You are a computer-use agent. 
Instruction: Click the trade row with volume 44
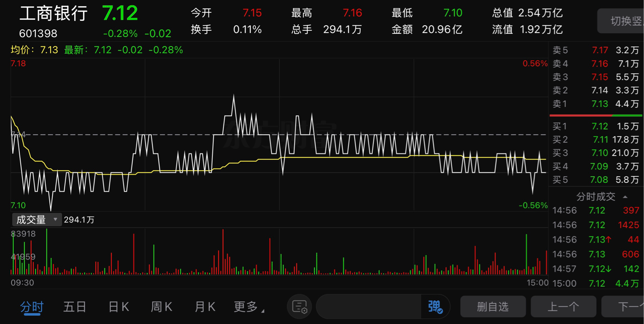pos(596,240)
